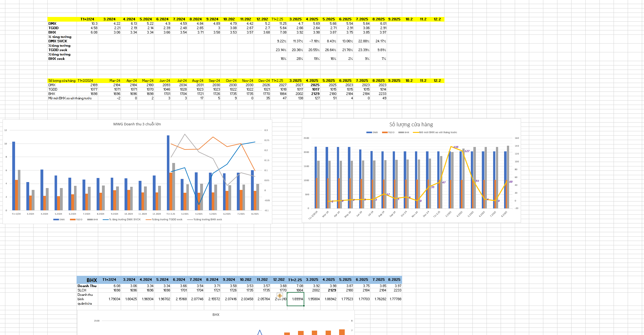This screenshot has height=335, width=644.
Task: Select the "T1+2/2024" header cell
Action: click(x=87, y=81)
